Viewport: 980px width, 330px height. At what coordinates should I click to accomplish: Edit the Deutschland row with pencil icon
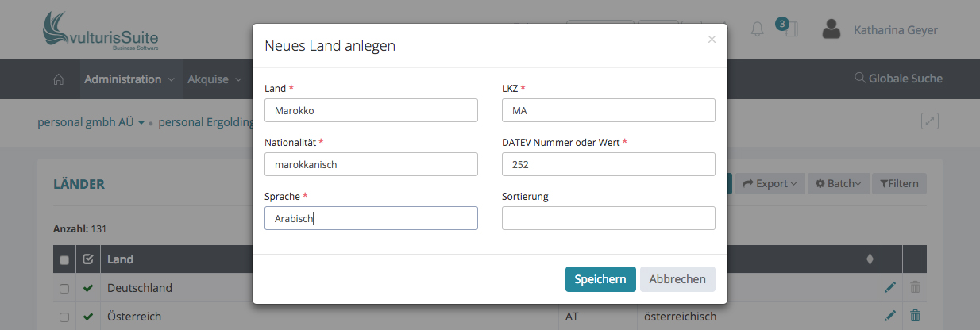(x=890, y=287)
